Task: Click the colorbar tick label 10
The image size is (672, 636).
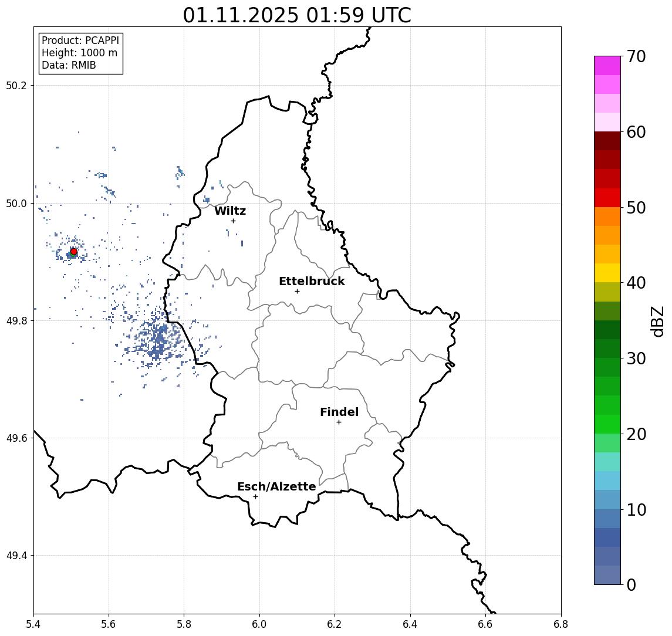Action: pyautogui.click(x=636, y=509)
